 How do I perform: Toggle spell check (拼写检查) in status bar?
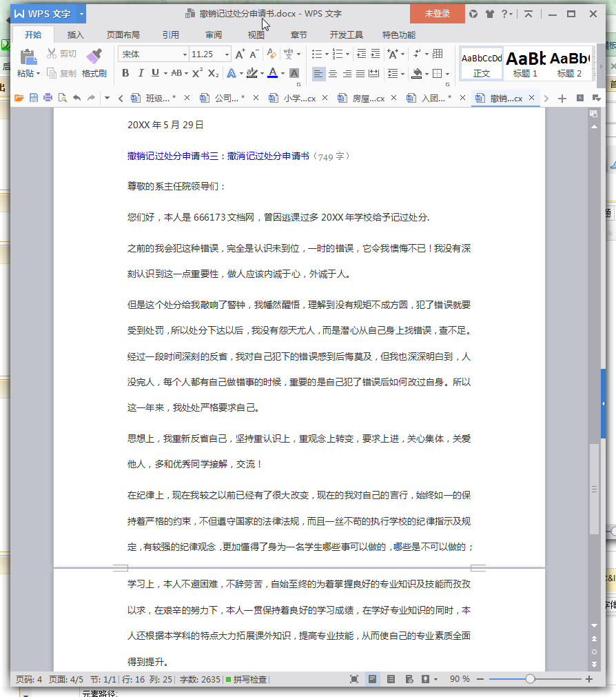pyautogui.click(x=246, y=679)
